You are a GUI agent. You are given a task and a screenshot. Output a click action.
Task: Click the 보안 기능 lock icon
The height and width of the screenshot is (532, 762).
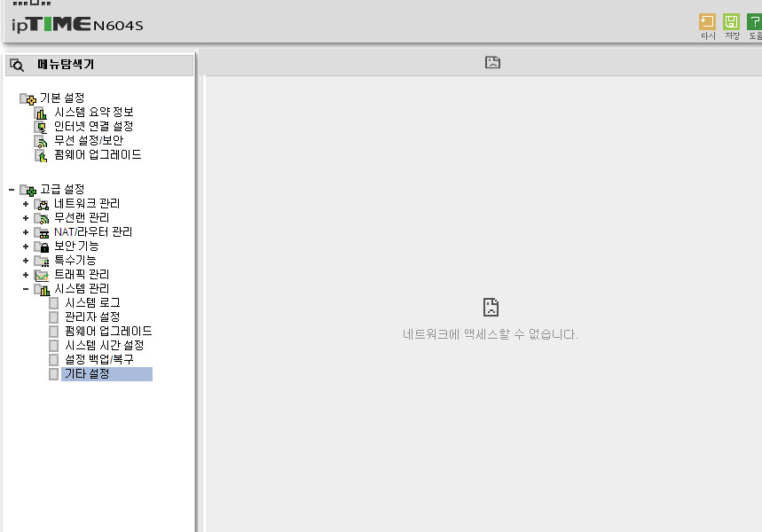42,246
